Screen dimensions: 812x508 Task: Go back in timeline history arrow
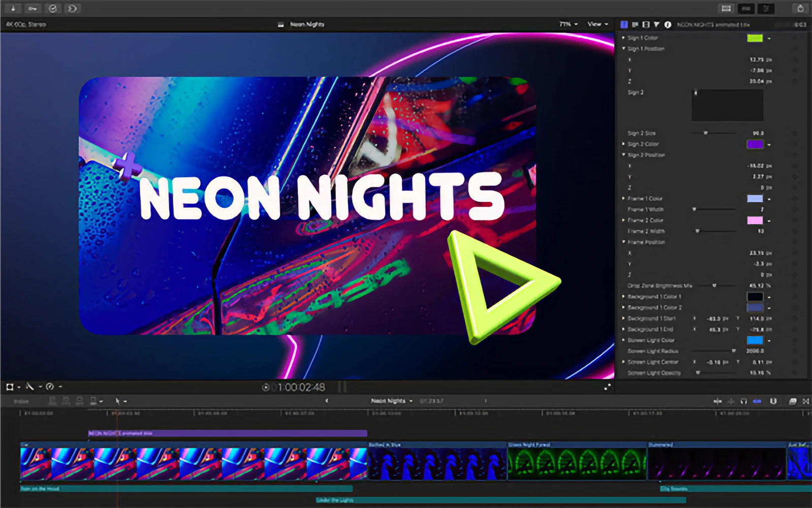click(326, 401)
